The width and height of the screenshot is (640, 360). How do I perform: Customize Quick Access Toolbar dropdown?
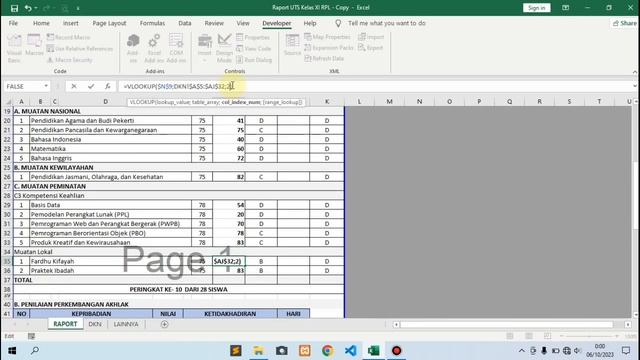tap(78, 8)
